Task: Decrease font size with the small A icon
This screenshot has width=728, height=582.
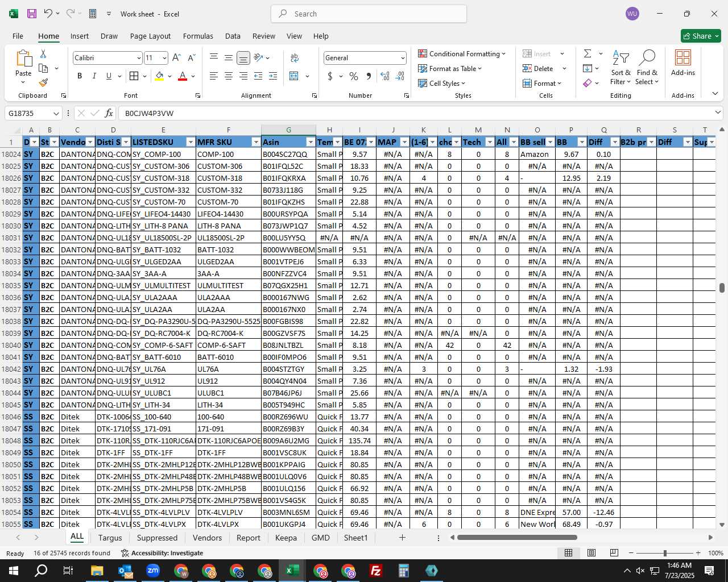Action: [x=191, y=58]
